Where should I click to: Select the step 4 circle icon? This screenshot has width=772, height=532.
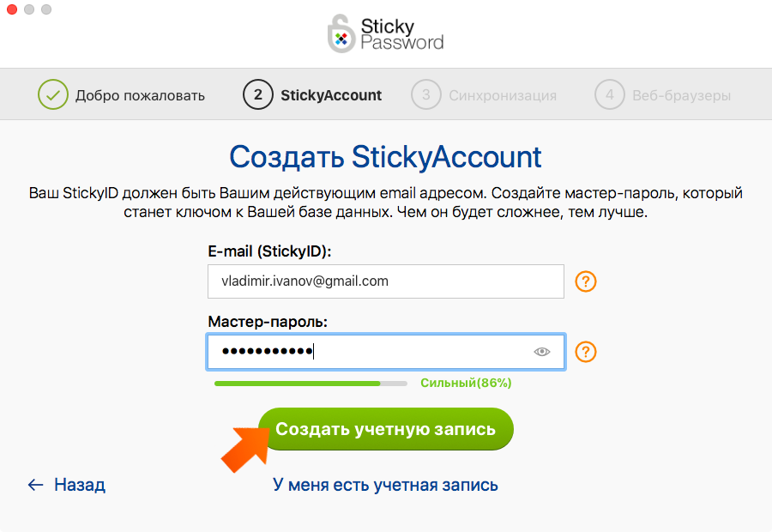coord(610,94)
